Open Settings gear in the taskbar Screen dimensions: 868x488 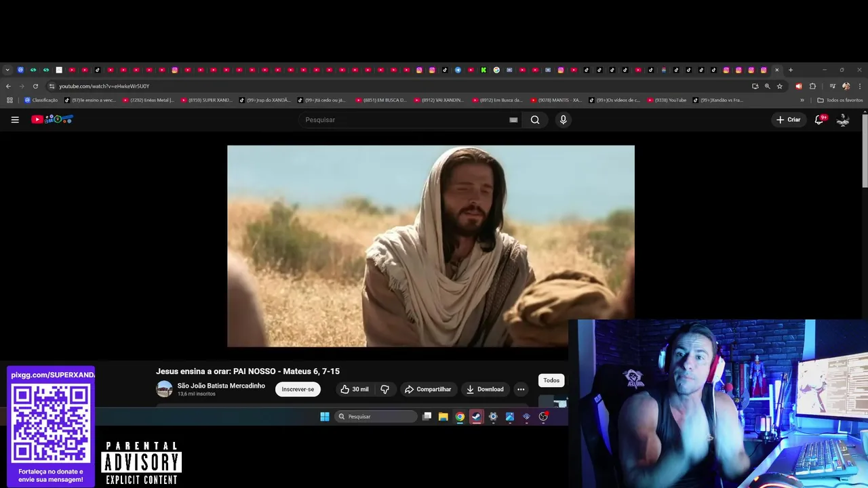coord(493,417)
